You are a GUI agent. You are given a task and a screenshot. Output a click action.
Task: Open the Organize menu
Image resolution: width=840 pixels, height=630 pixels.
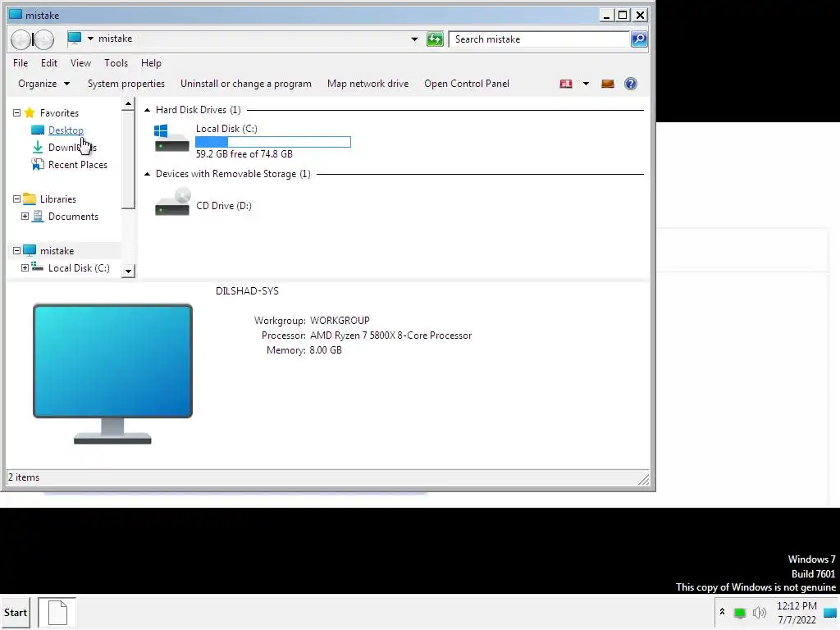44,84
